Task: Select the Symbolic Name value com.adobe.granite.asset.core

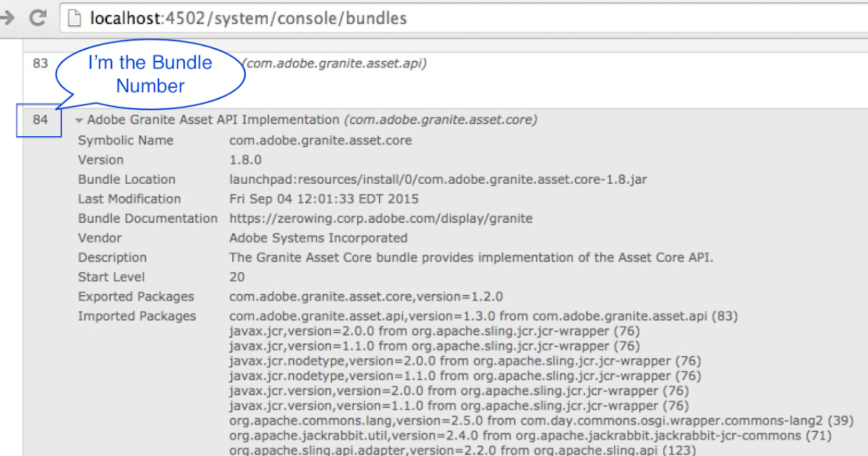Action: [x=323, y=140]
